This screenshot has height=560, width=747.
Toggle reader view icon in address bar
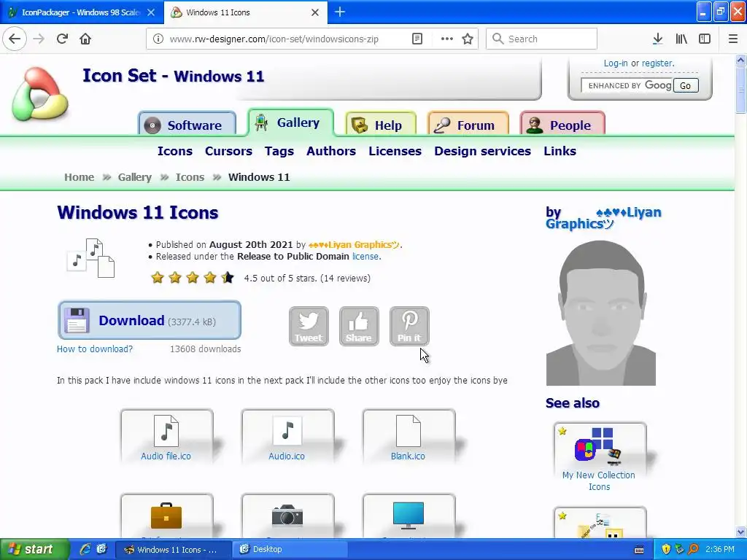417,39
